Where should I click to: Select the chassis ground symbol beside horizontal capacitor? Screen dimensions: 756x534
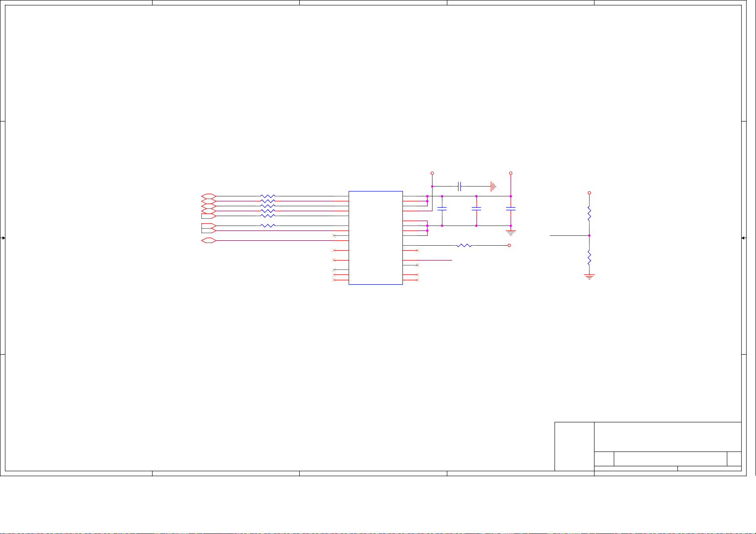(x=493, y=186)
